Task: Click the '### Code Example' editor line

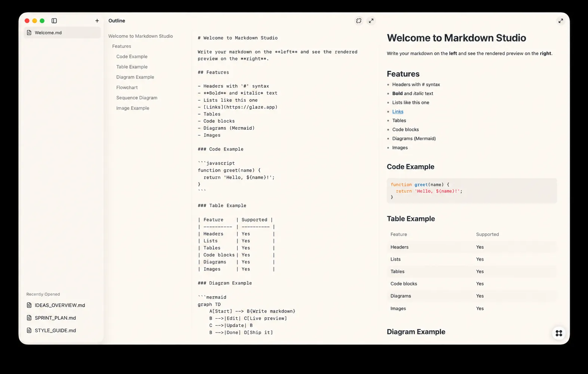Action: [x=220, y=149]
